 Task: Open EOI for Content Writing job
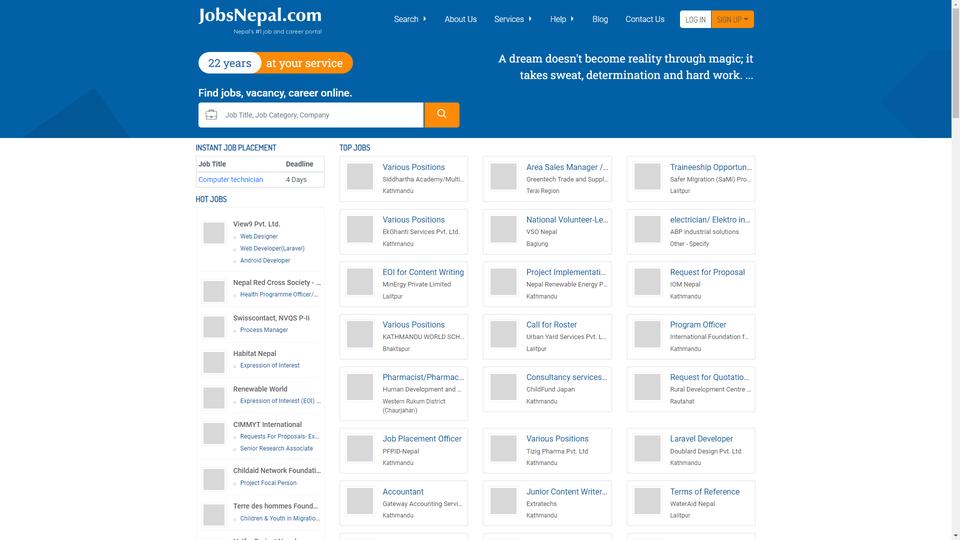[423, 272]
